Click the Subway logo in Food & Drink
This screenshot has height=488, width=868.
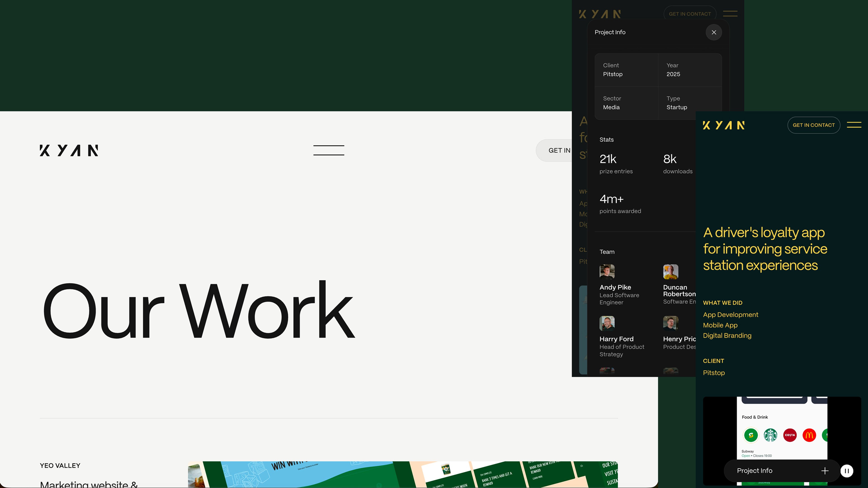[751, 435]
